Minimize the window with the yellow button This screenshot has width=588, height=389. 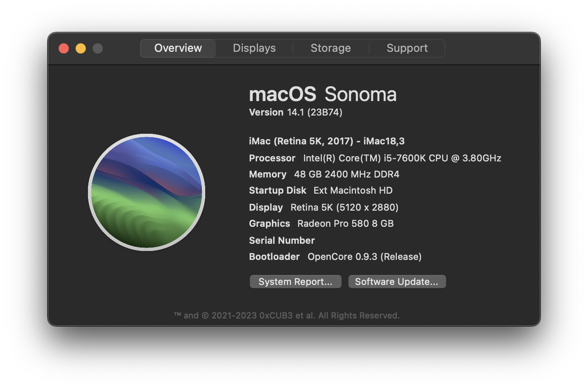[81, 48]
